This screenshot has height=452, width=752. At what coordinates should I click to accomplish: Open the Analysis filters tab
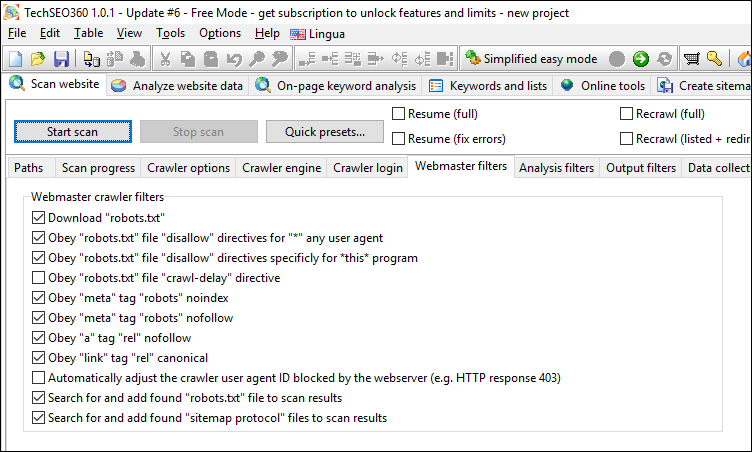pyautogui.click(x=556, y=168)
